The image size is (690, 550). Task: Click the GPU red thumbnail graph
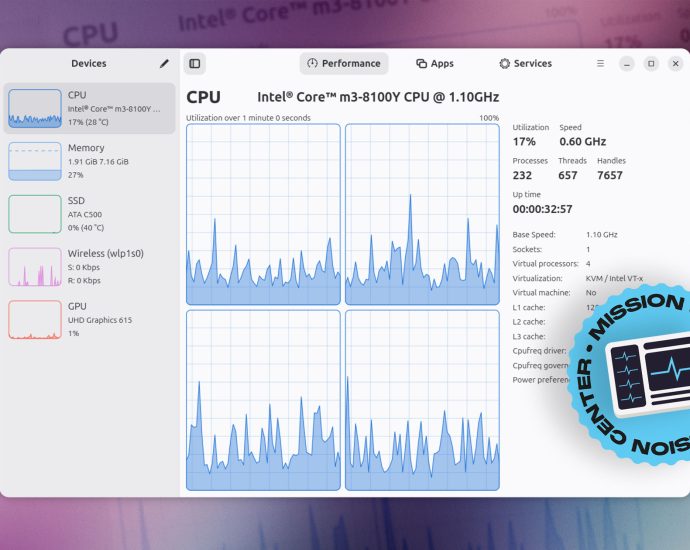(35, 319)
